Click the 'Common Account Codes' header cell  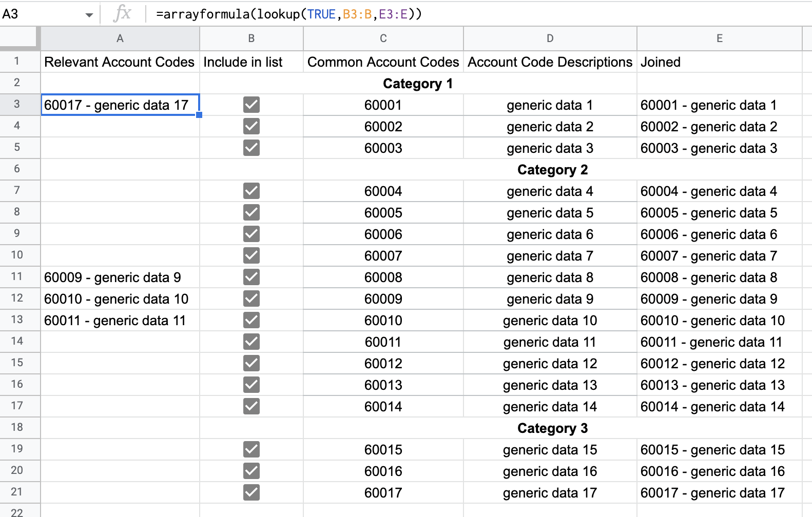click(383, 62)
